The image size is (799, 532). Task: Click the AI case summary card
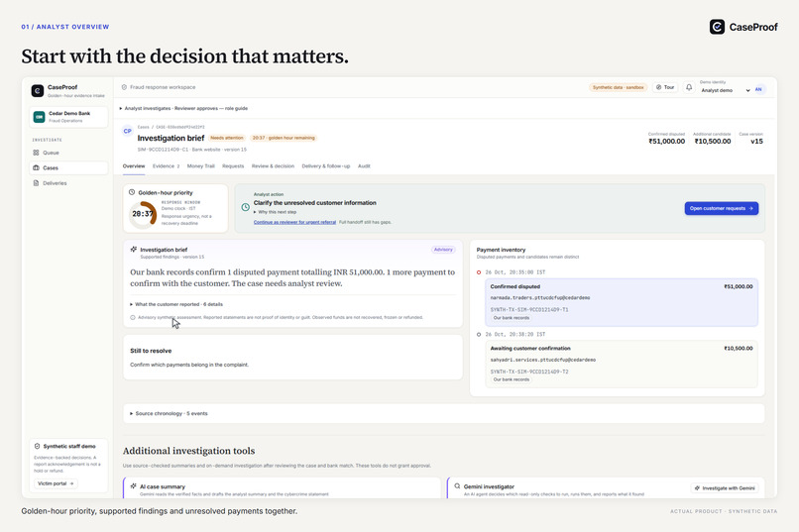(x=282, y=487)
